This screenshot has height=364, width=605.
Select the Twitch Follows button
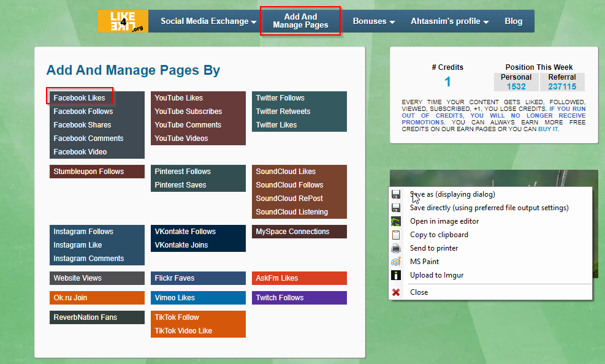coord(280,298)
